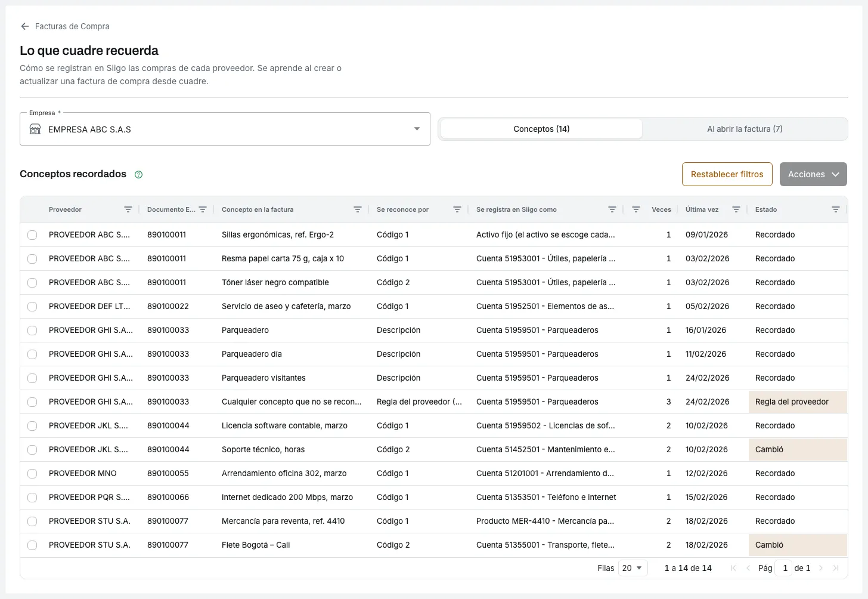Select the Flete Bogotá – Cali row checkbox
This screenshot has height=599, width=868.
(32, 545)
